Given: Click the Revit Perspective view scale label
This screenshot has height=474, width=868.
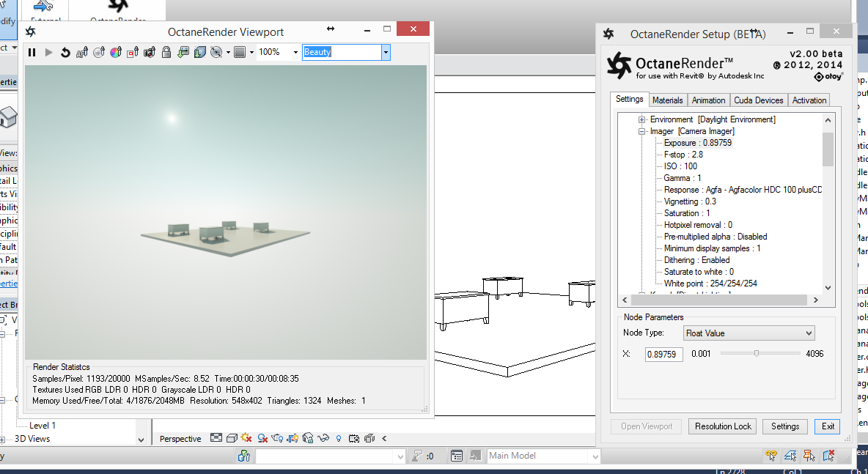Looking at the screenshot, I should (180, 439).
